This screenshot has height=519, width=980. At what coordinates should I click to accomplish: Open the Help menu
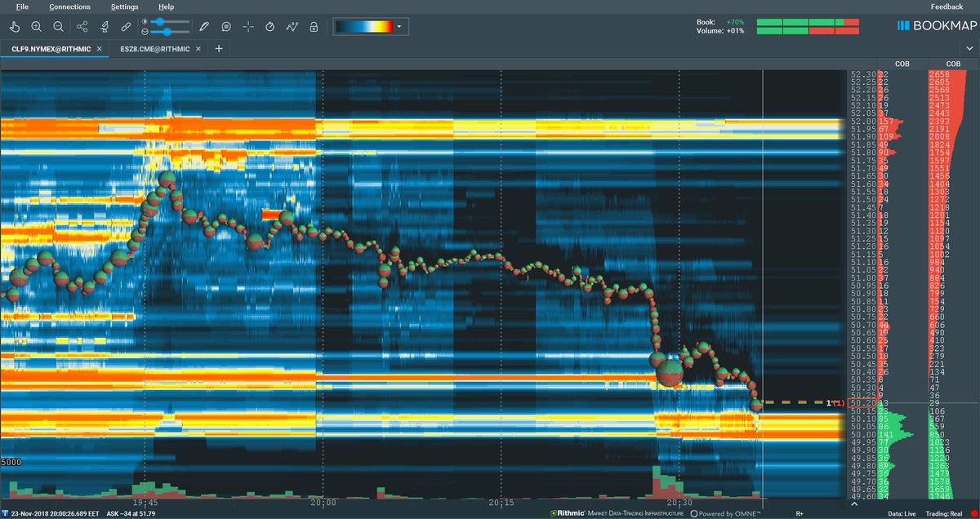(166, 7)
